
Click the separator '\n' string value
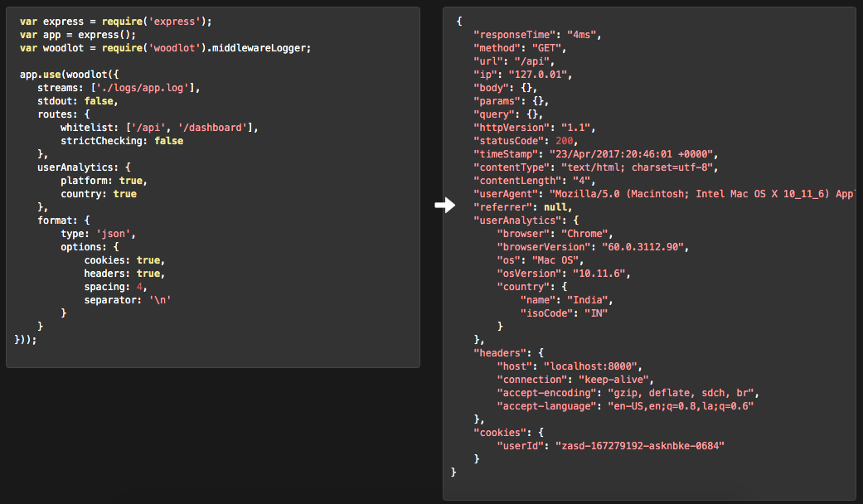(x=160, y=299)
